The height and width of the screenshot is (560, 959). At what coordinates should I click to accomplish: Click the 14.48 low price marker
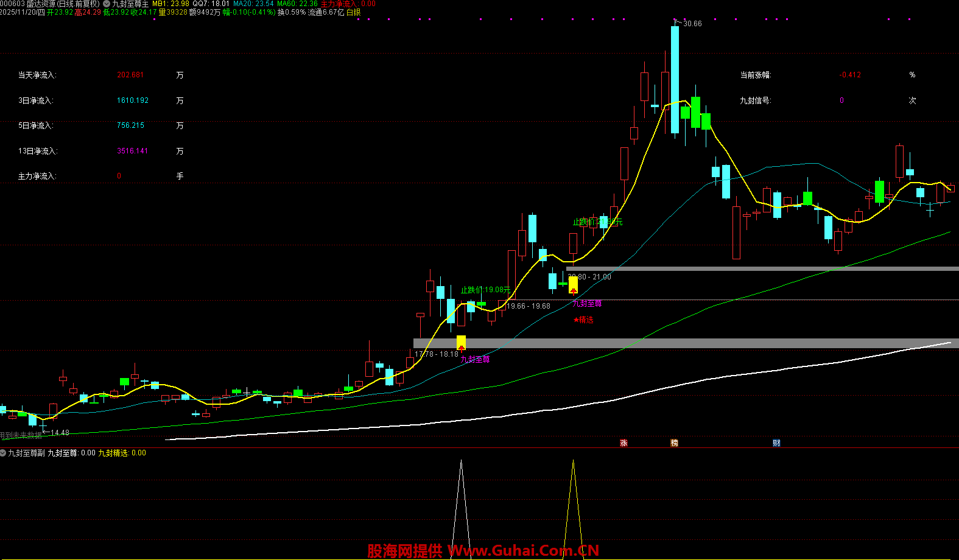[59, 433]
